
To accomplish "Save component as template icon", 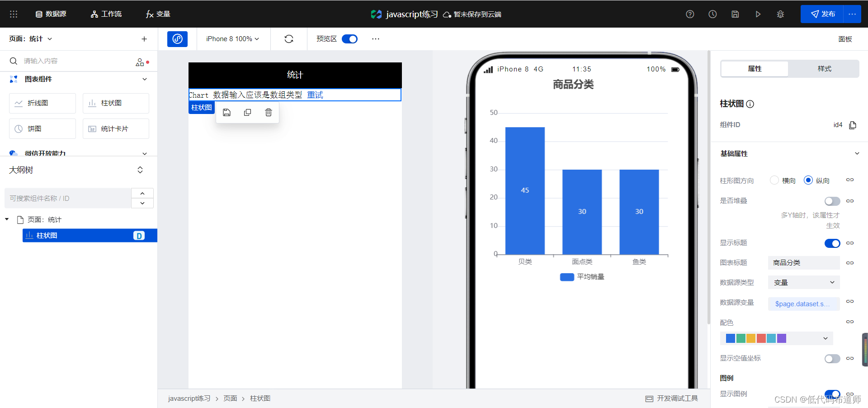I will 226,113.
